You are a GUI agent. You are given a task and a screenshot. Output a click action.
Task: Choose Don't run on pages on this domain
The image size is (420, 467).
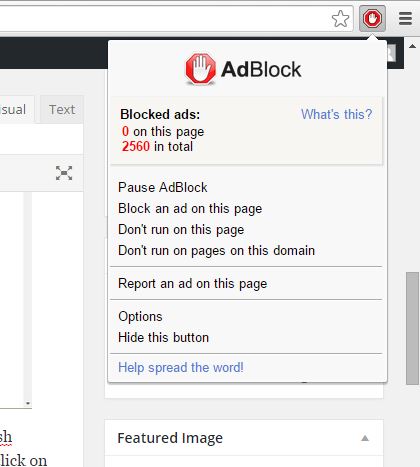tap(216, 251)
